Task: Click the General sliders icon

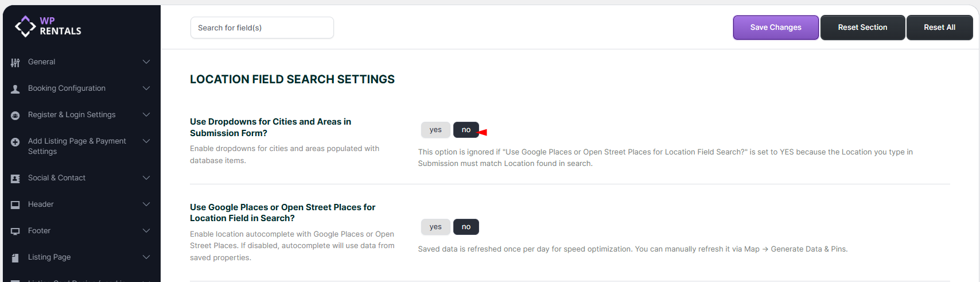Action: coord(15,63)
